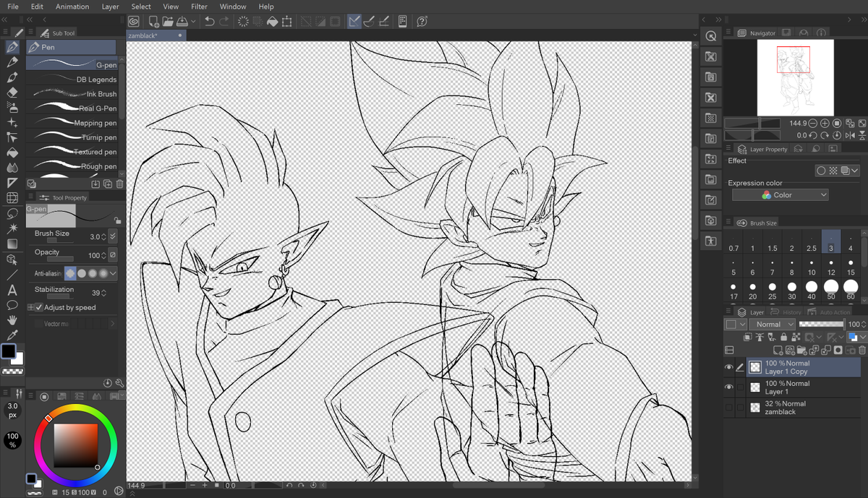This screenshot has height=498, width=868.
Task: Select the Turnip pen sub tool
Action: coord(72,137)
